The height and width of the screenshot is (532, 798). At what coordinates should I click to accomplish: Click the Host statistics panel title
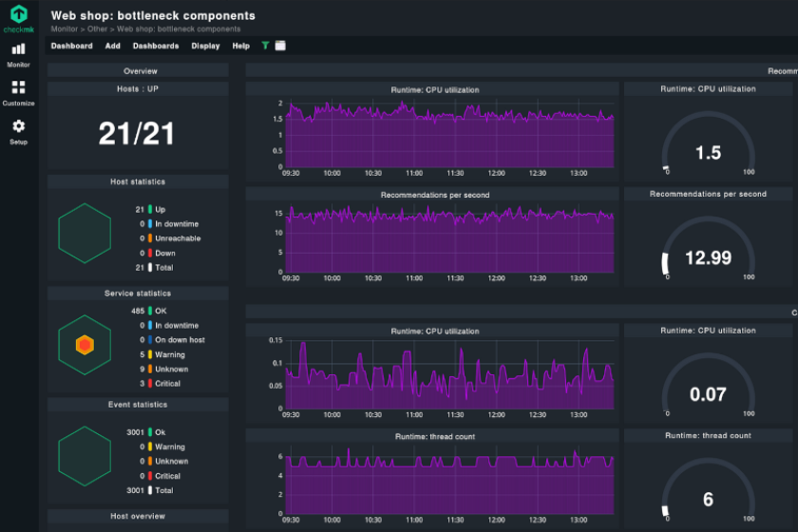[138, 181]
